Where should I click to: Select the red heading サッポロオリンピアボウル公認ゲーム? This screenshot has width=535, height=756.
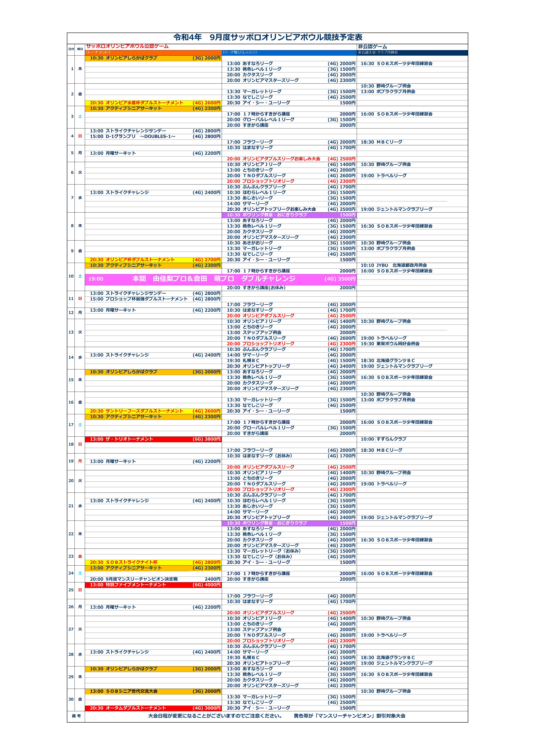click(x=127, y=46)
